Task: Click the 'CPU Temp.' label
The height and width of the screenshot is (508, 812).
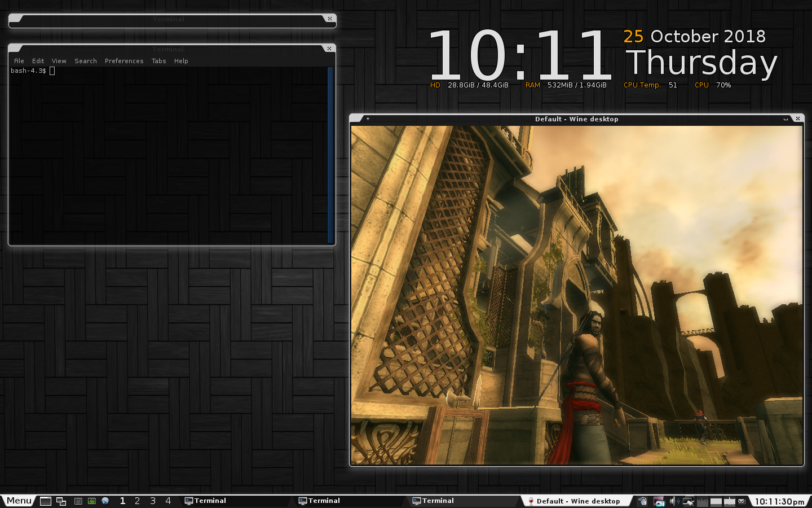Action: point(642,85)
